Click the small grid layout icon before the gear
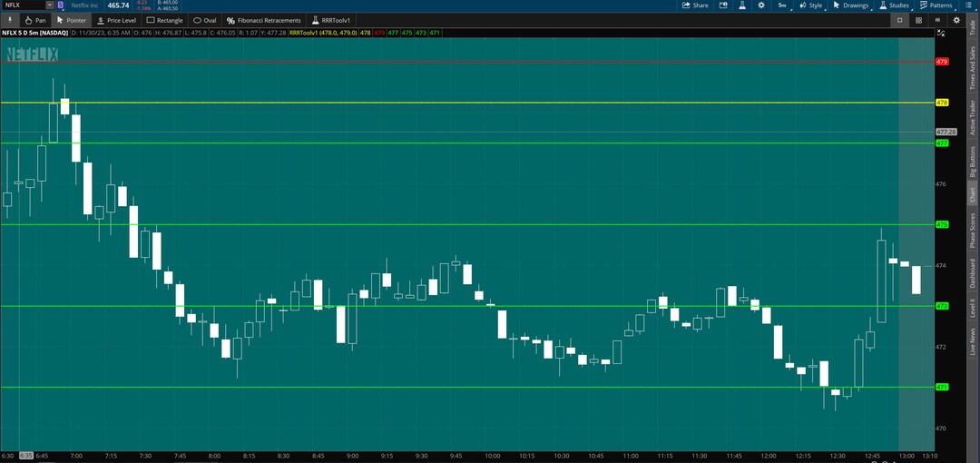The width and height of the screenshot is (980, 463). [x=937, y=20]
